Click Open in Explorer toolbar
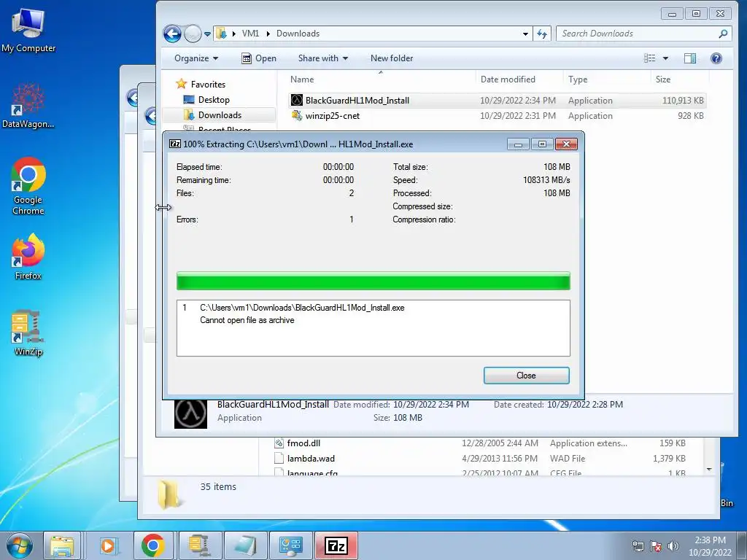The height and width of the screenshot is (560, 747). click(259, 58)
